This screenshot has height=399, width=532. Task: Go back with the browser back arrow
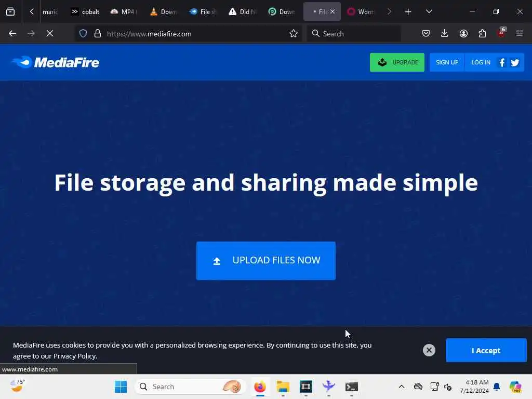(12, 34)
